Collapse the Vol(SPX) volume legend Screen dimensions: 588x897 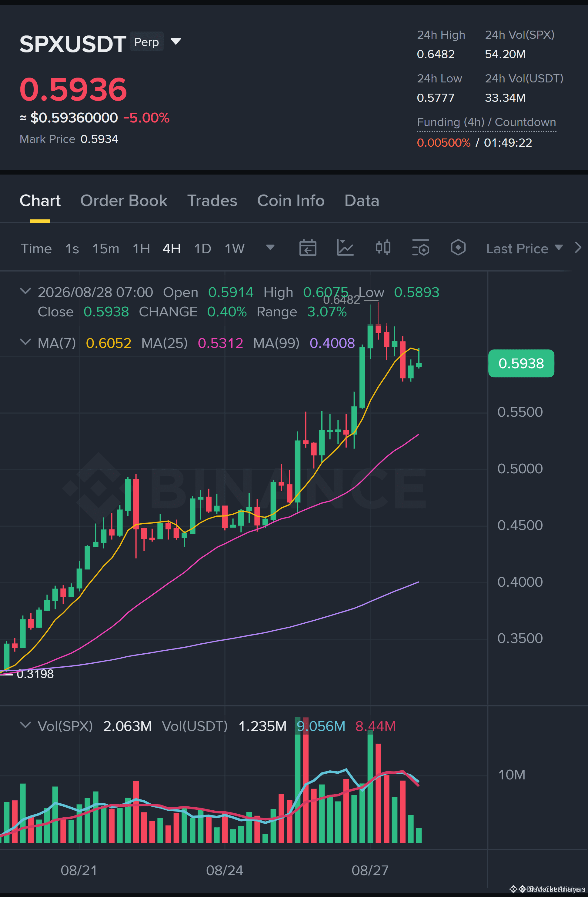pyautogui.click(x=25, y=725)
